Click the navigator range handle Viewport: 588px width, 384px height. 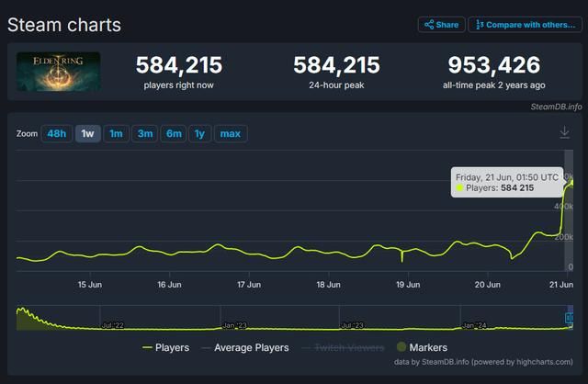(569, 318)
